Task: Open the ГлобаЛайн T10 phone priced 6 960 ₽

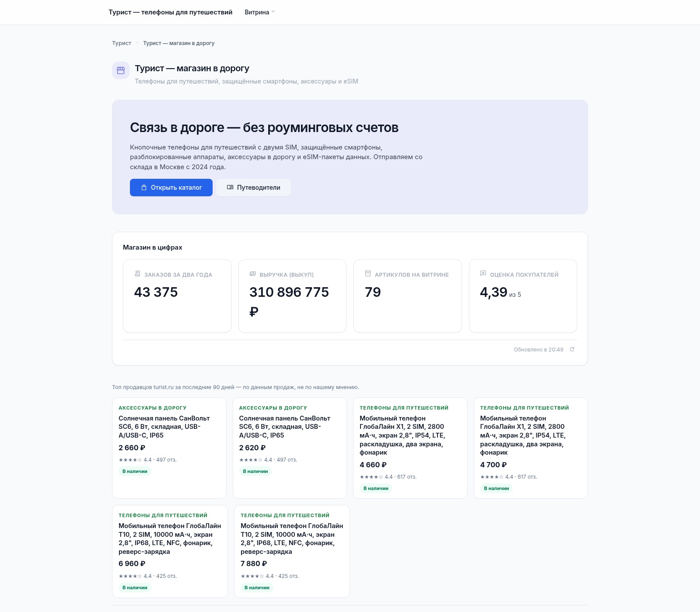Action: [x=170, y=551]
